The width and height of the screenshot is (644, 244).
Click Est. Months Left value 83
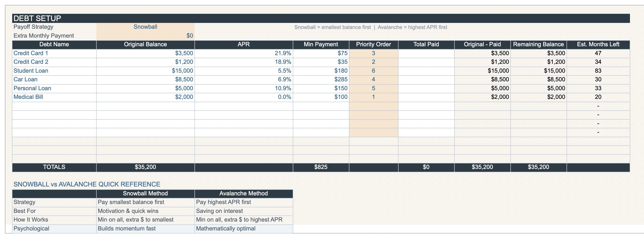coord(598,71)
